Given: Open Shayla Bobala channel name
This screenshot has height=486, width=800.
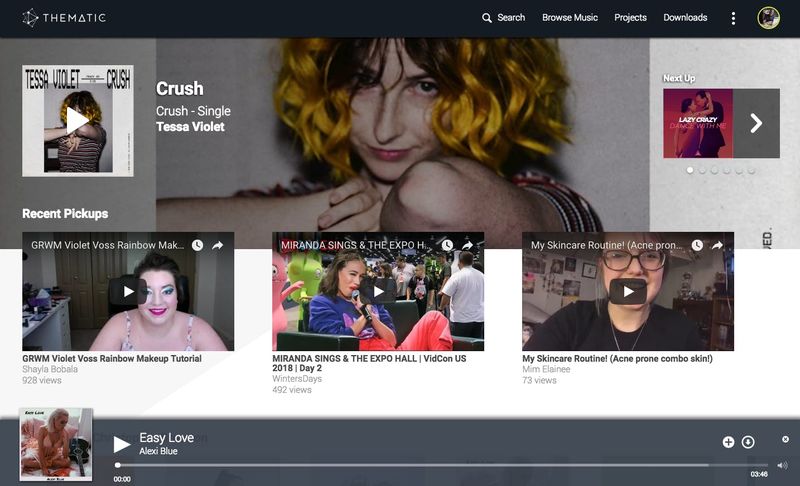Looking at the screenshot, I should (x=50, y=369).
